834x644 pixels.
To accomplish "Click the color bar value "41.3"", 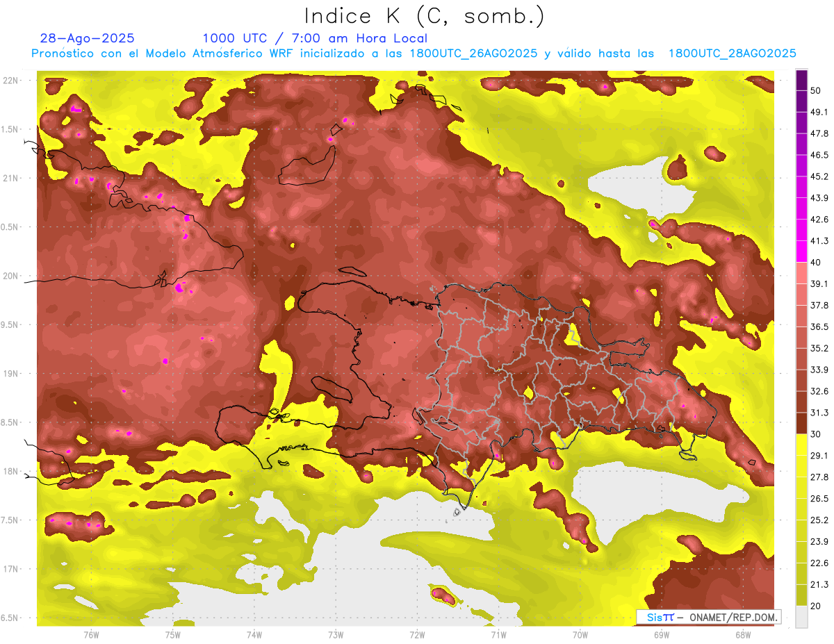I will pyautogui.click(x=819, y=241).
